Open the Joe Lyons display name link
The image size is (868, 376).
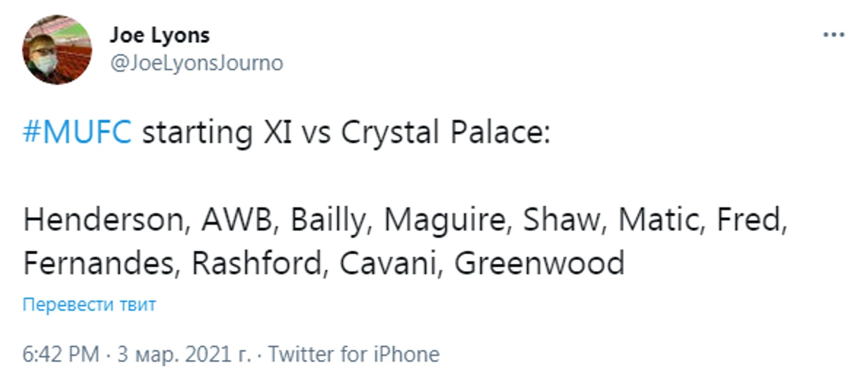click(x=159, y=36)
